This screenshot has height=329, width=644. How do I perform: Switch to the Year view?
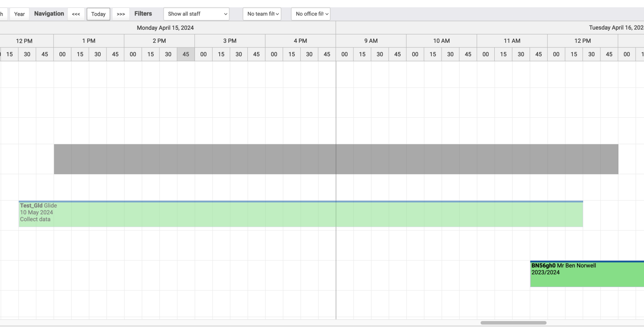point(19,14)
